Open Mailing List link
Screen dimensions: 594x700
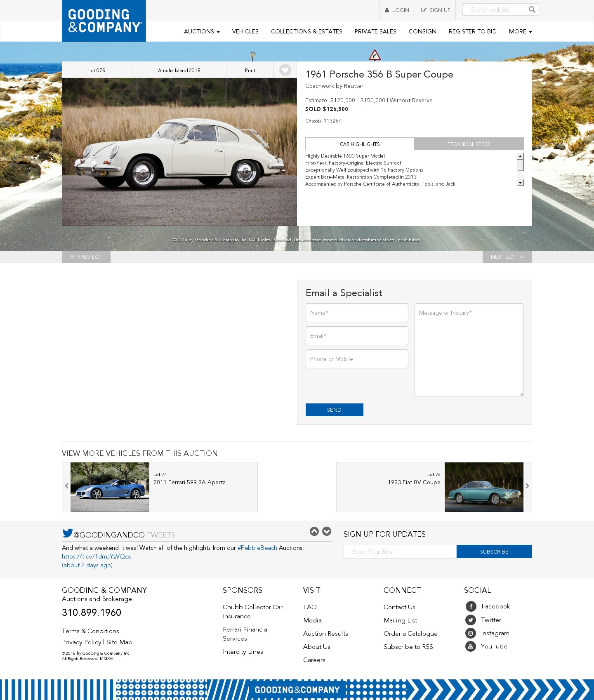click(401, 620)
